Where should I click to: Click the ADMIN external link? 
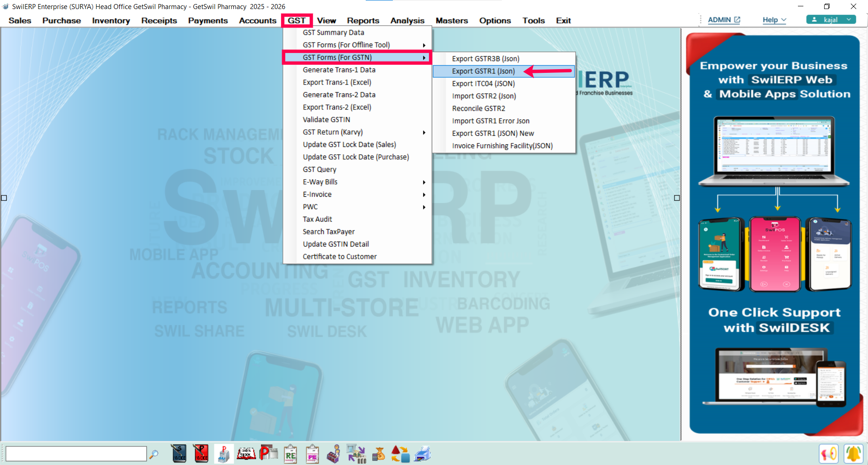(724, 20)
